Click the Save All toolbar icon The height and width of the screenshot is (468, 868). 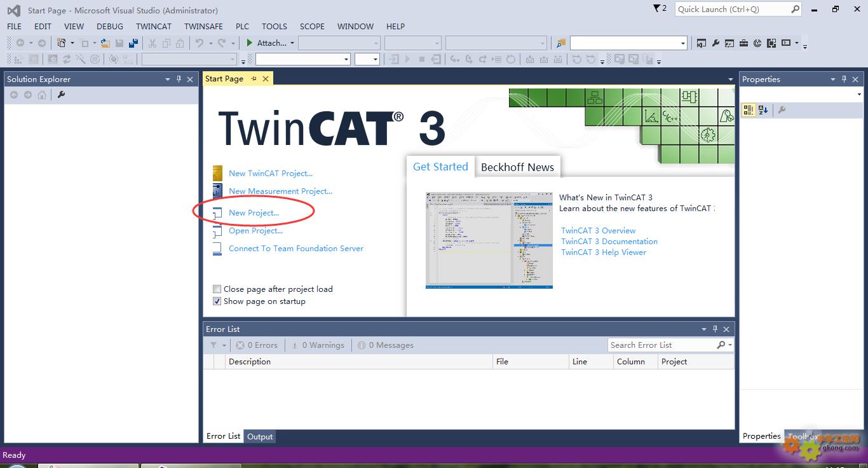(x=133, y=43)
